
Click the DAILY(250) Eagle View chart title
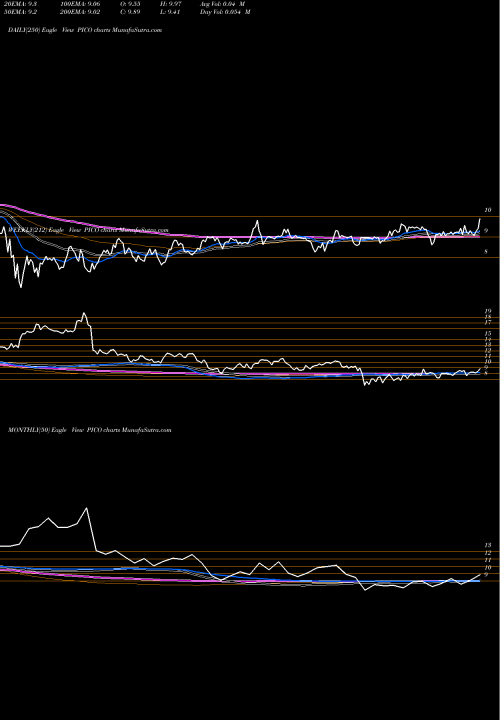85,30
